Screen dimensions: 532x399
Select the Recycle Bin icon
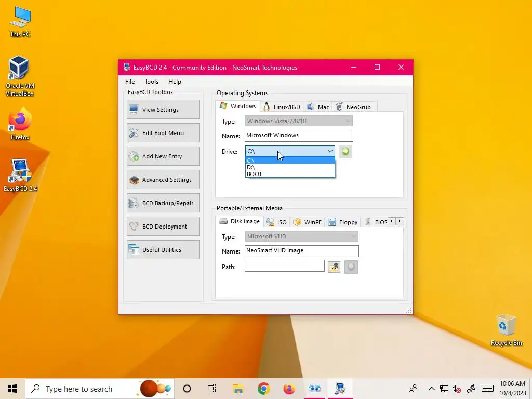tap(506, 330)
